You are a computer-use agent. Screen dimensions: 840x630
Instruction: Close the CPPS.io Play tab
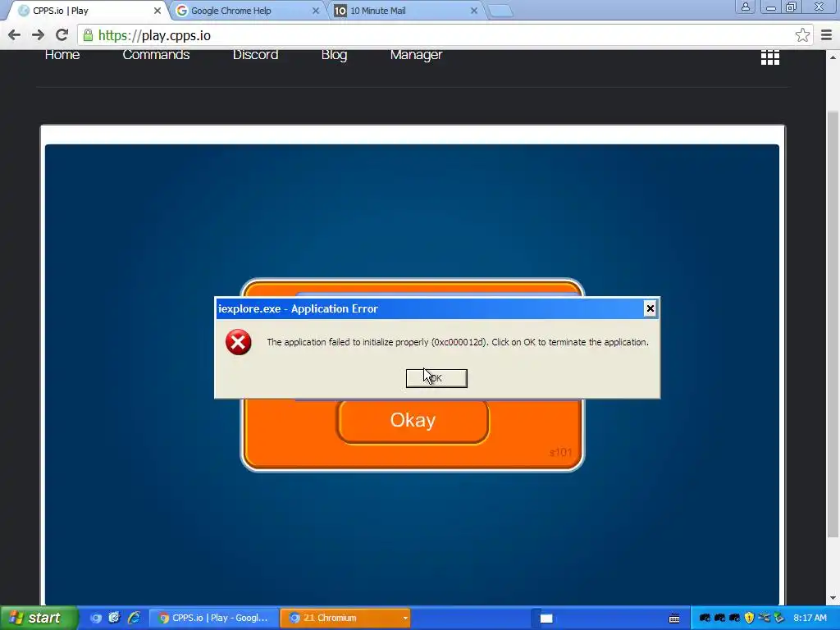(157, 11)
